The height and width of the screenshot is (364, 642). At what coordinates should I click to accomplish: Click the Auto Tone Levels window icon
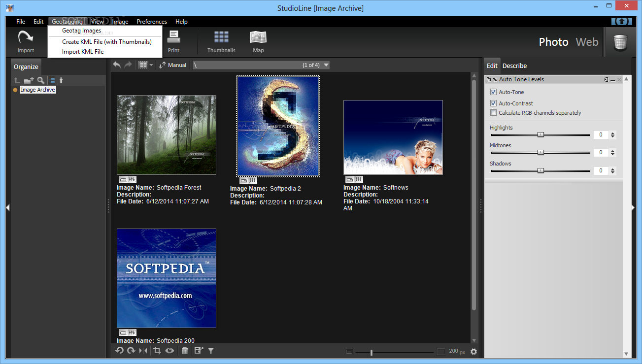488,79
